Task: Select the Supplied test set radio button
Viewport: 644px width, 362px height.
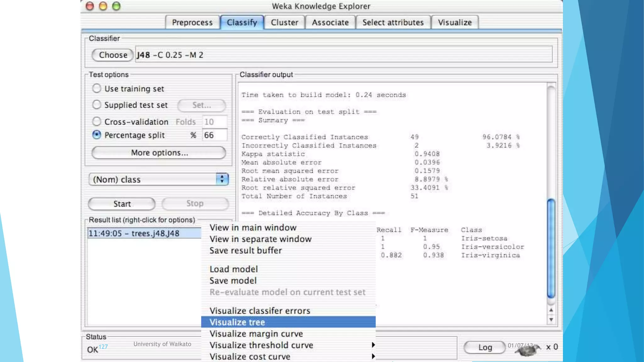Action: pyautogui.click(x=97, y=105)
